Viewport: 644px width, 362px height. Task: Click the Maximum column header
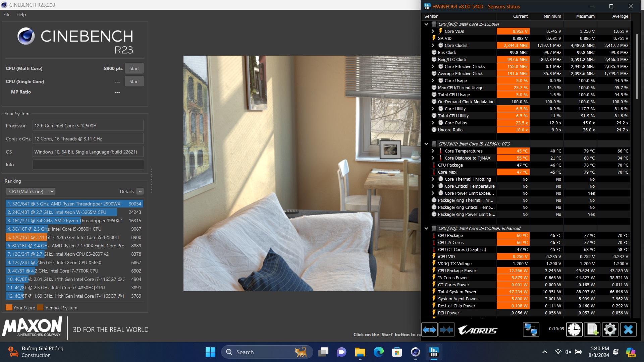580,16
